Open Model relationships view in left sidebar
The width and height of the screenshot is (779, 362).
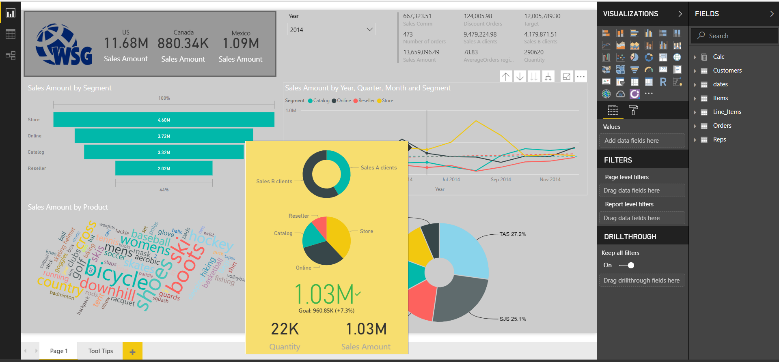(x=10, y=56)
